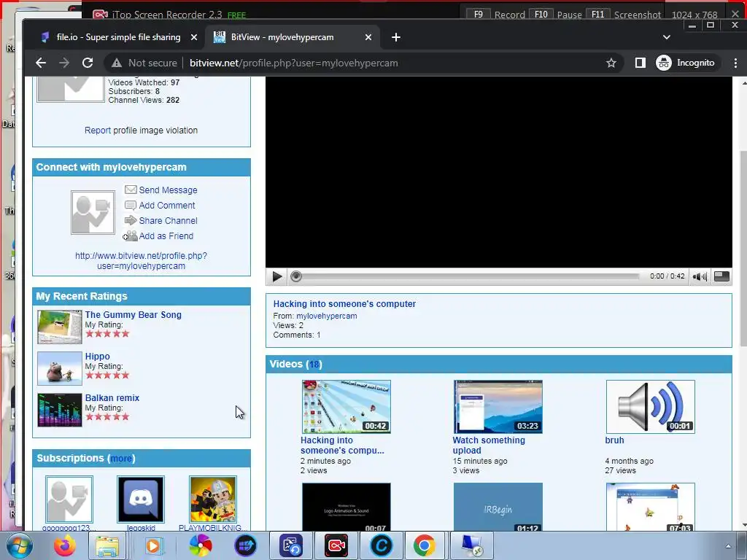
Task: Open the Hippo video link
Action: coord(98,356)
